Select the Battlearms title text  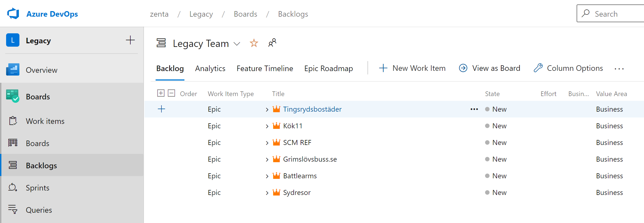(x=300, y=176)
